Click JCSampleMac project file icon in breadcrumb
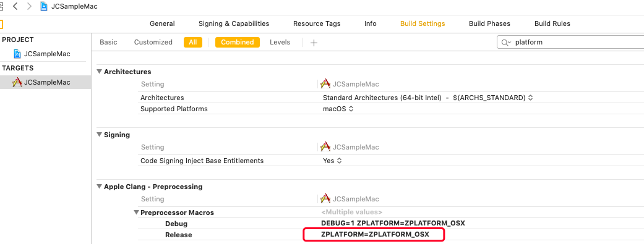Viewport: 644px width, 244px height. coord(44,6)
